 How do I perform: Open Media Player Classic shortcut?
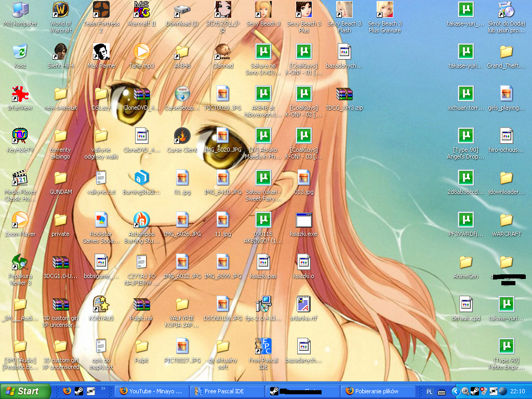point(20,178)
